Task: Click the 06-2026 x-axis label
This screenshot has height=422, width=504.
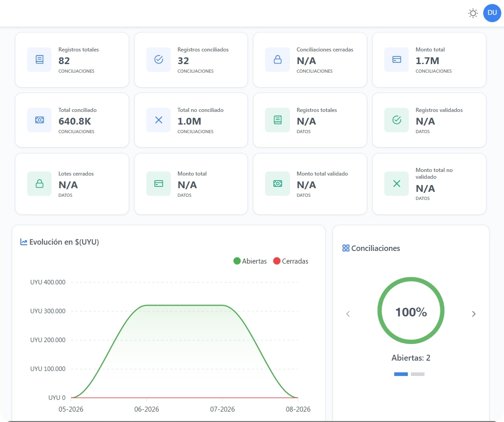Action: (147, 409)
